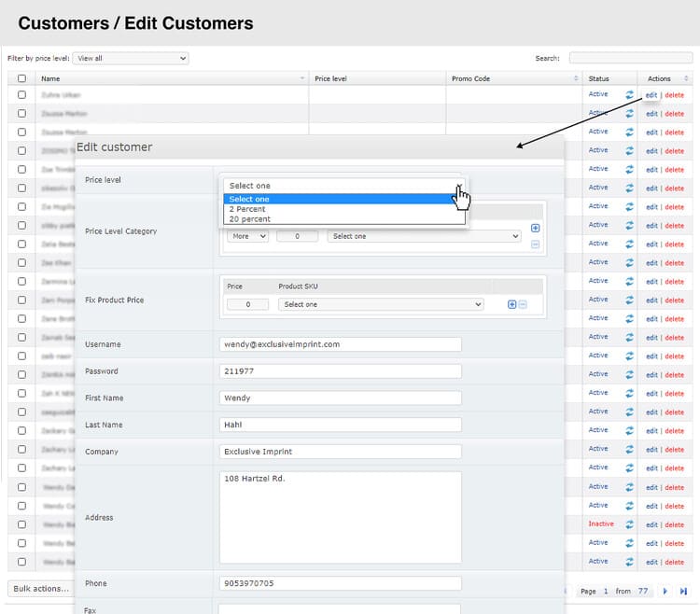Choose the highlighted Select one option

click(x=343, y=199)
